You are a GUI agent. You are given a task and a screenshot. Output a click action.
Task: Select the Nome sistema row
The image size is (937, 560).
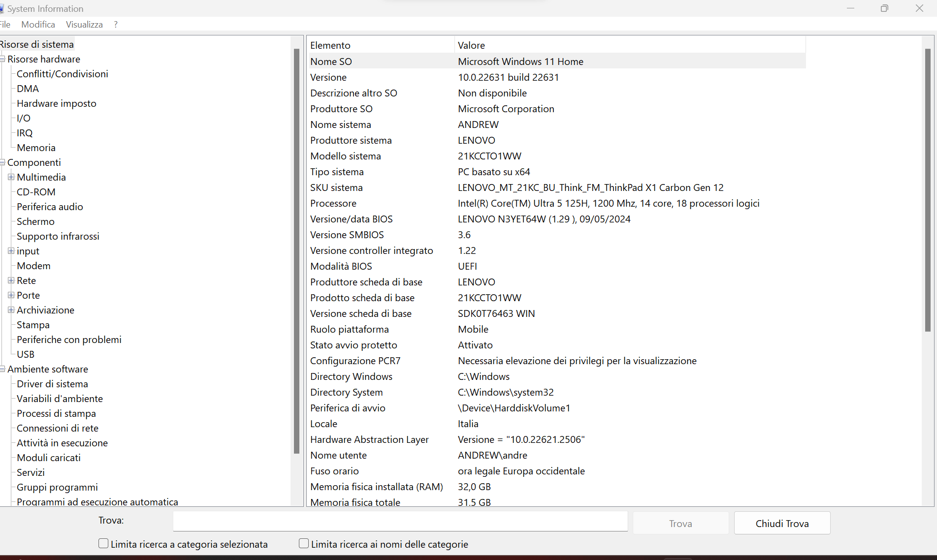tap(556, 124)
